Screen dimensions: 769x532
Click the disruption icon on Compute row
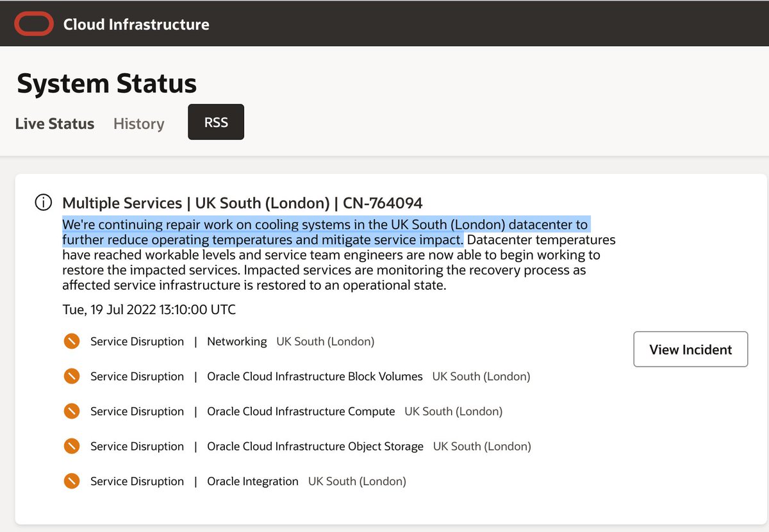click(x=72, y=411)
